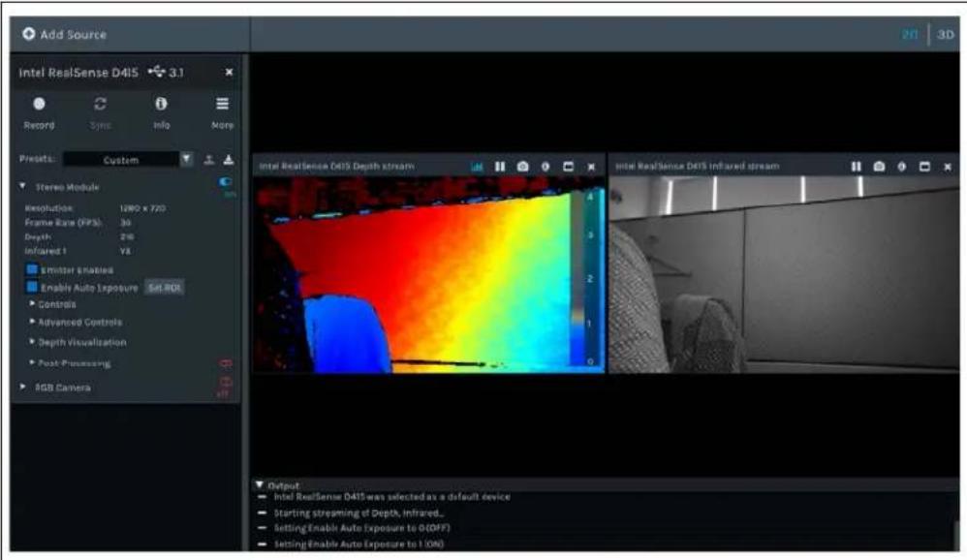Viewport: 967px width, 560px height.
Task: Toggle the Stereo Module on switch
Action: click(225, 182)
